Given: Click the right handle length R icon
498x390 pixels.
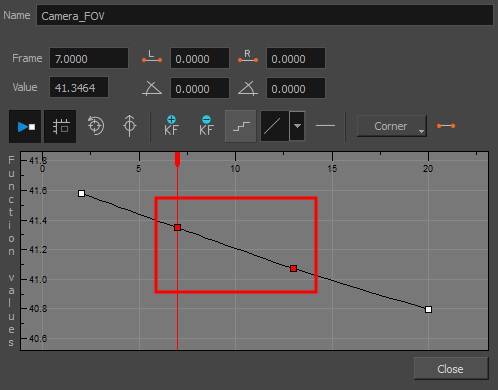Looking at the screenshot, I should click(248, 57).
